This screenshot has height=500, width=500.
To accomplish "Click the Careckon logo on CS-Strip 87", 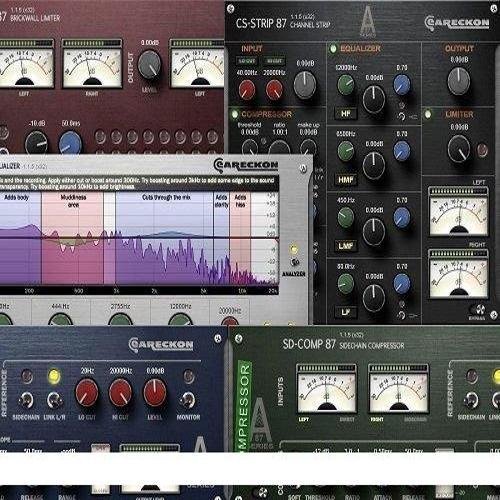I will 457,23.
